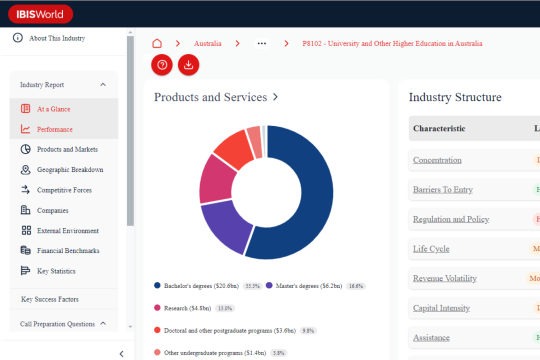The width and height of the screenshot is (540, 360).
Task: Click the Industry Structure heading
Action: pos(455,97)
